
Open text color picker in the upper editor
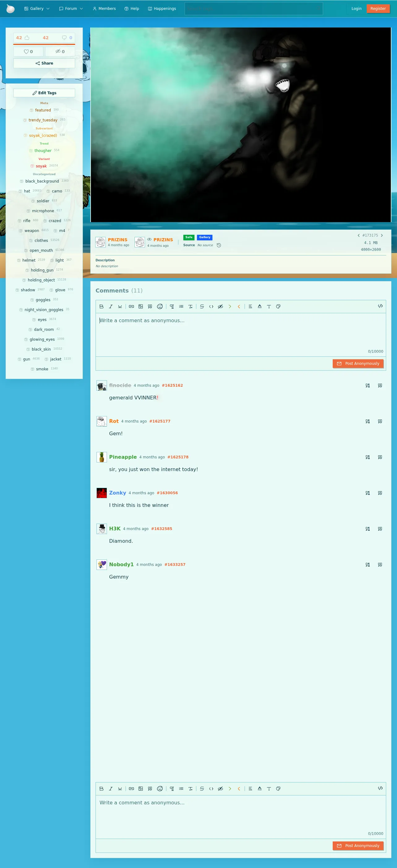click(260, 307)
